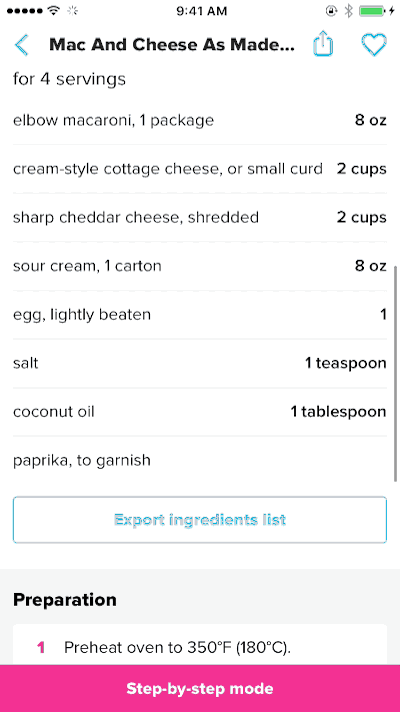Tap paprika, to garnish row

200,460
